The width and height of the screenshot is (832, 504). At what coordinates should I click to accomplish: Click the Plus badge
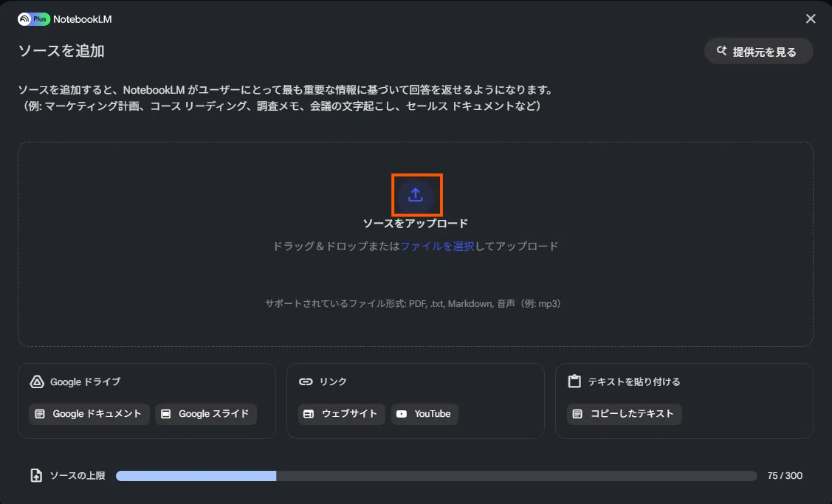pyautogui.click(x=40, y=19)
